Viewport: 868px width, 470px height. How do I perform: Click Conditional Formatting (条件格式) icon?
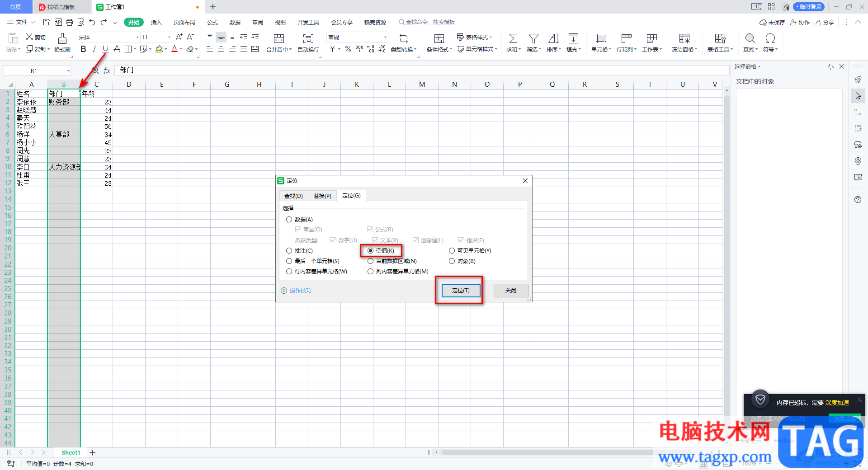(x=439, y=38)
